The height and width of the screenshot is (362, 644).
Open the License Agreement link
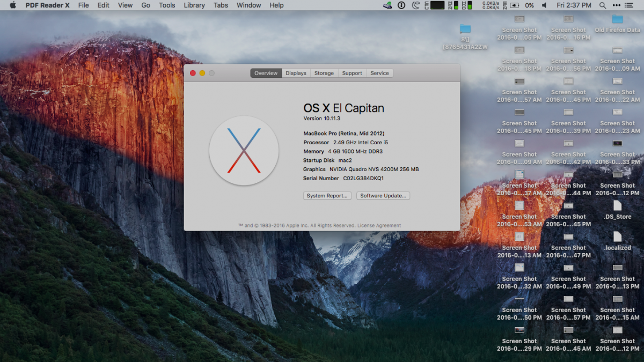tap(379, 226)
